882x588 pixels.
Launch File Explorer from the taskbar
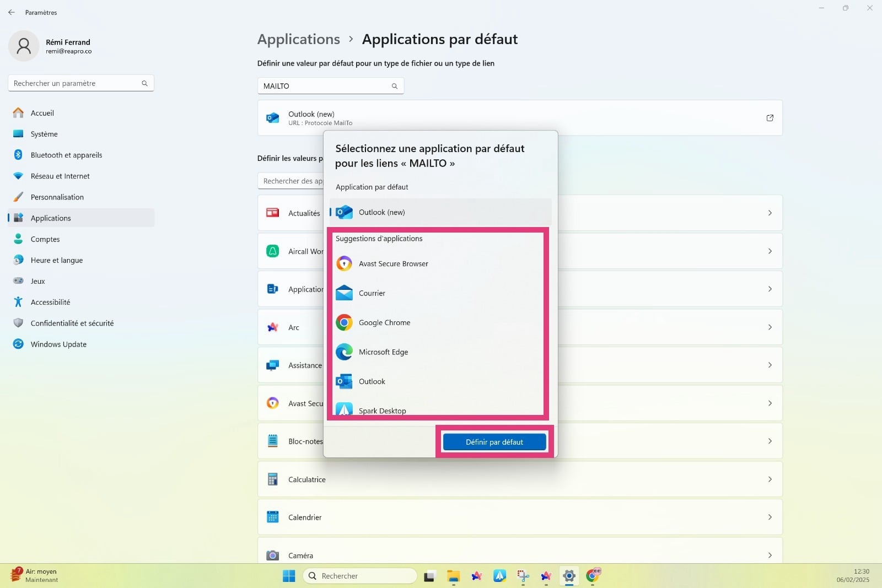(453, 576)
